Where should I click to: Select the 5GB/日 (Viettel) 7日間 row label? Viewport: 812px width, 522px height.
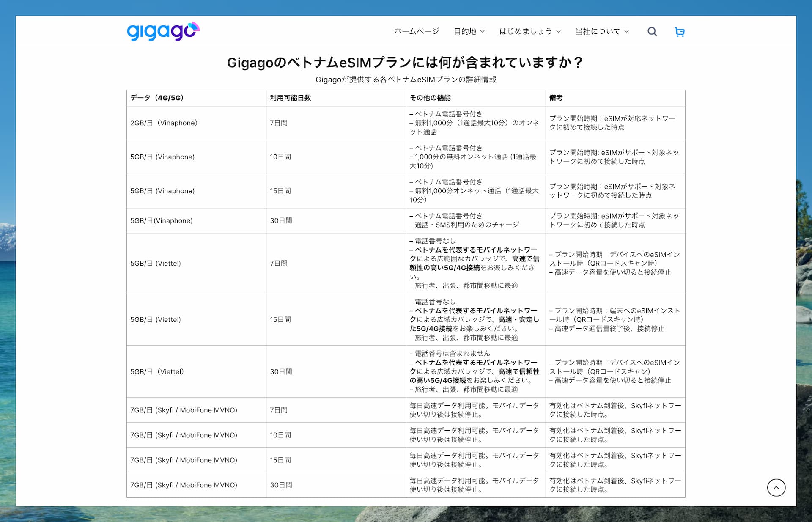[x=156, y=263]
